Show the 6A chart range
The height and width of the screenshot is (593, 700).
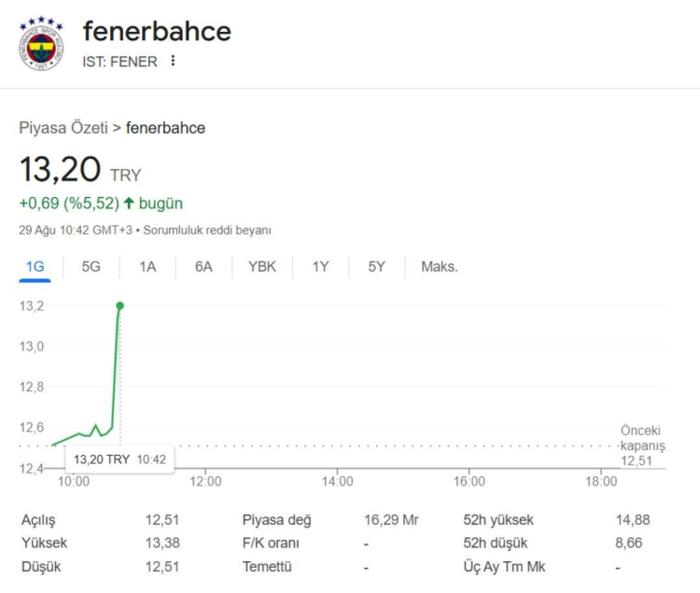pos(203,267)
